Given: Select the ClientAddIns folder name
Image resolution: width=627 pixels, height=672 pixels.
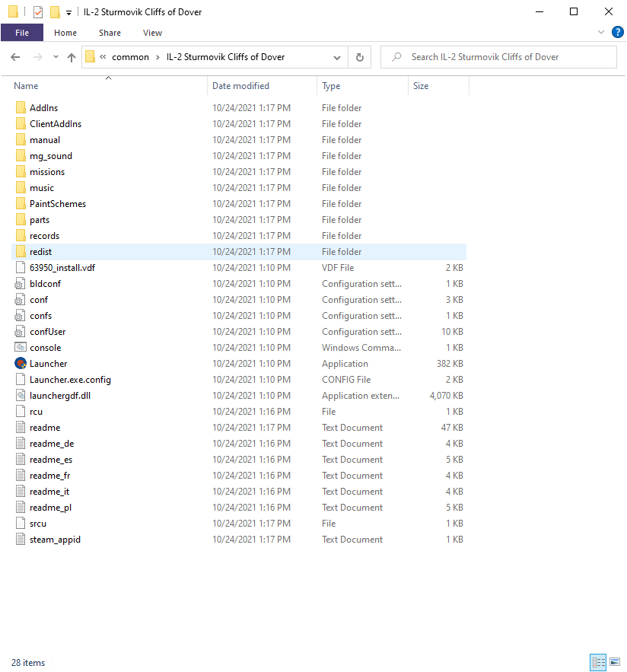Looking at the screenshot, I should (56, 124).
